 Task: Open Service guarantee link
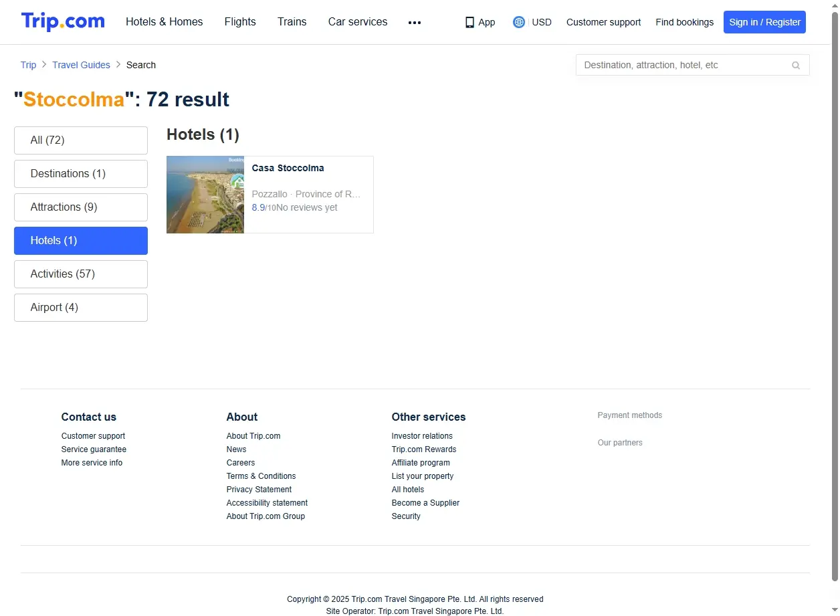94,449
